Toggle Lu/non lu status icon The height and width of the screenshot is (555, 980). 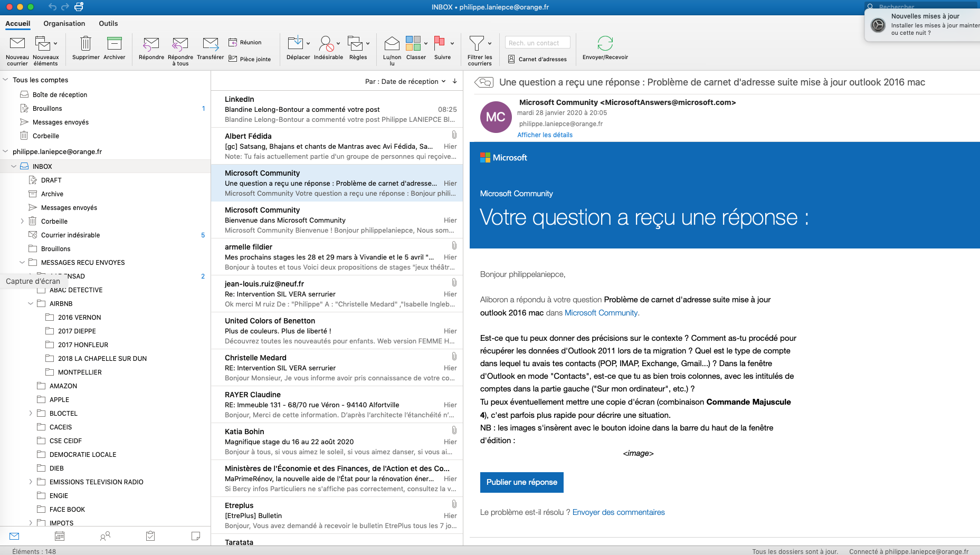click(392, 43)
